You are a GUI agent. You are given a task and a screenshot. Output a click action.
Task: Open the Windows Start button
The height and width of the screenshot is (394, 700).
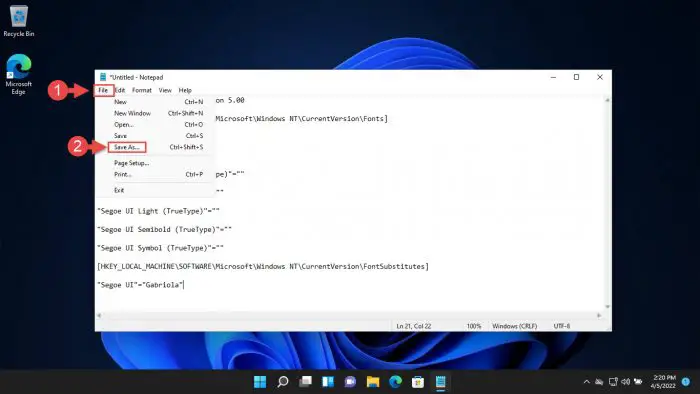coord(260,382)
